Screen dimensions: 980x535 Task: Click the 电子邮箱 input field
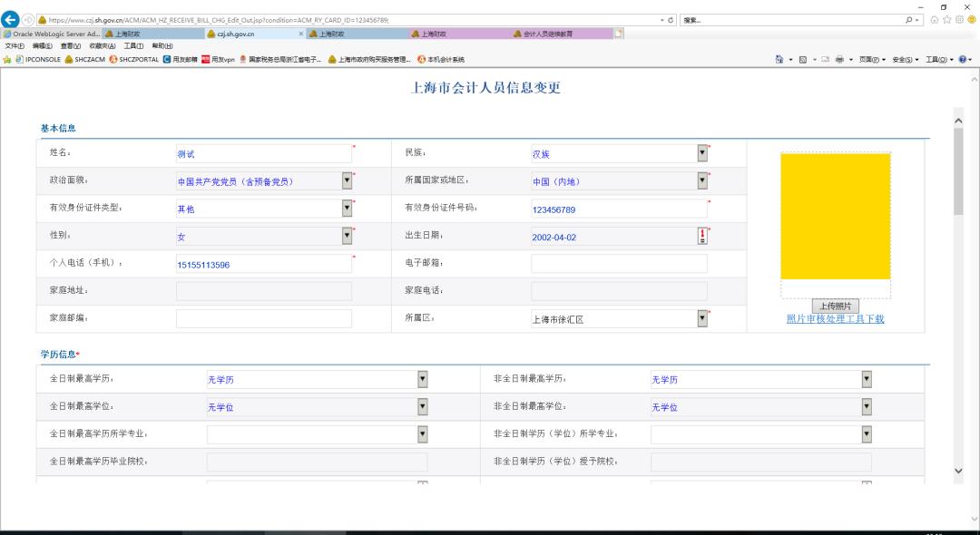coord(619,264)
